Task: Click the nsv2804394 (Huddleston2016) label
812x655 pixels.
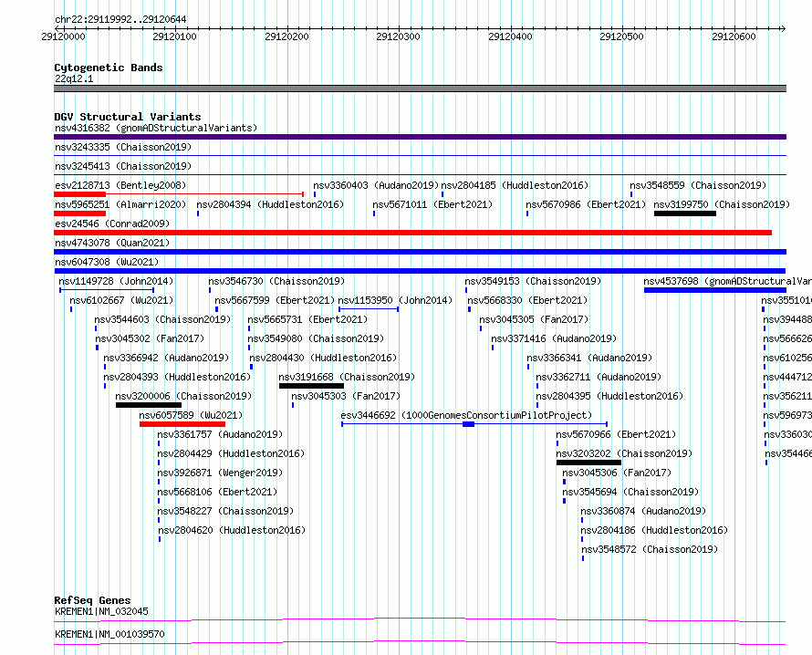Action: (x=270, y=204)
